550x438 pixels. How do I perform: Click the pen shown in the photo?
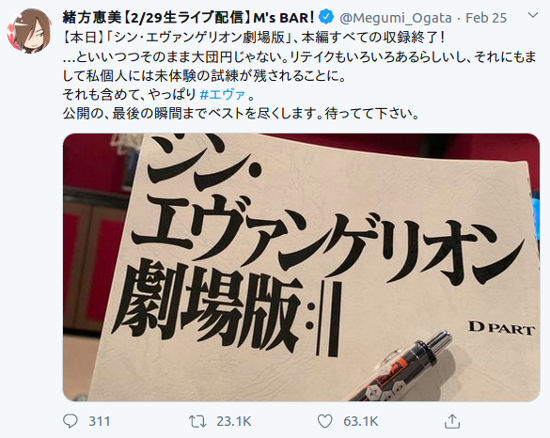click(400, 366)
